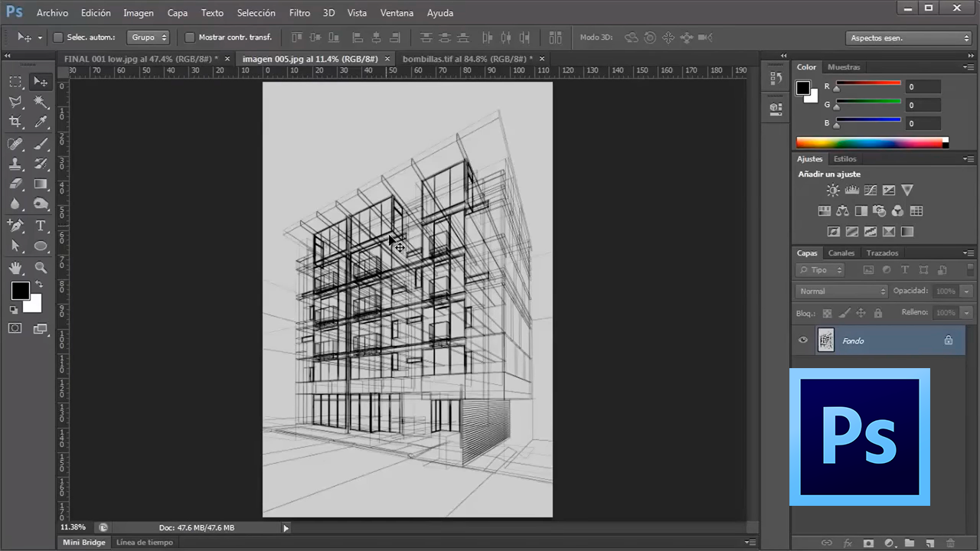The image size is (980, 551).
Task: Switch to bombillas.tif document tab
Action: 467,59
